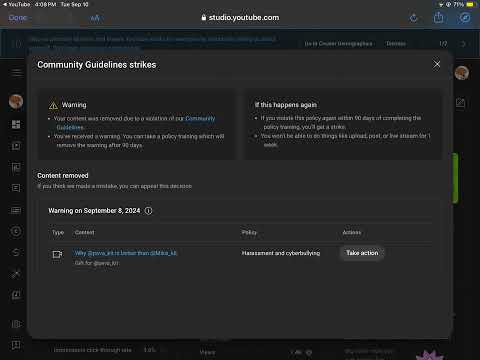This screenshot has width=480, height=360.
Task: Open the removed video title link
Action: pyautogui.click(x=126, y=253)
